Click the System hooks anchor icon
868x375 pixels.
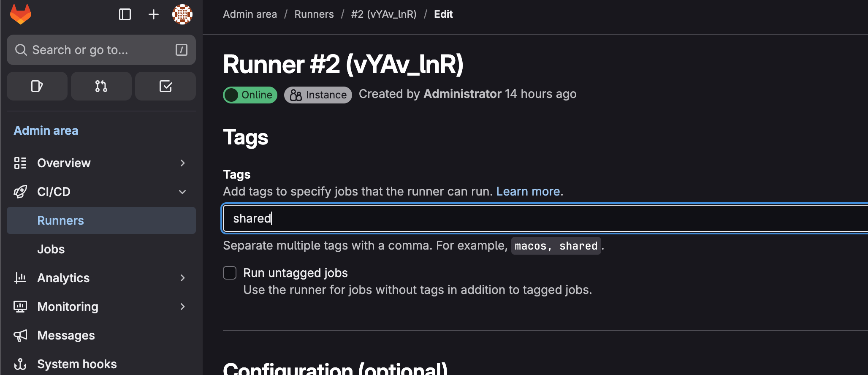click(20, 364)
